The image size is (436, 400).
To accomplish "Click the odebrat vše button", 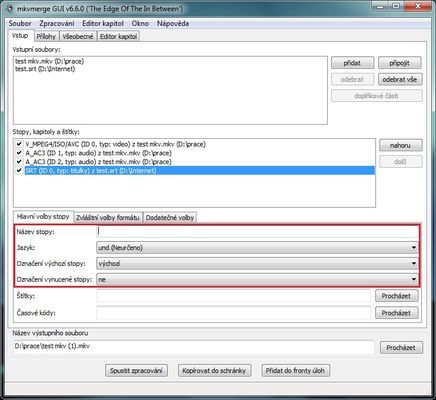I will [x=400, y=80].
